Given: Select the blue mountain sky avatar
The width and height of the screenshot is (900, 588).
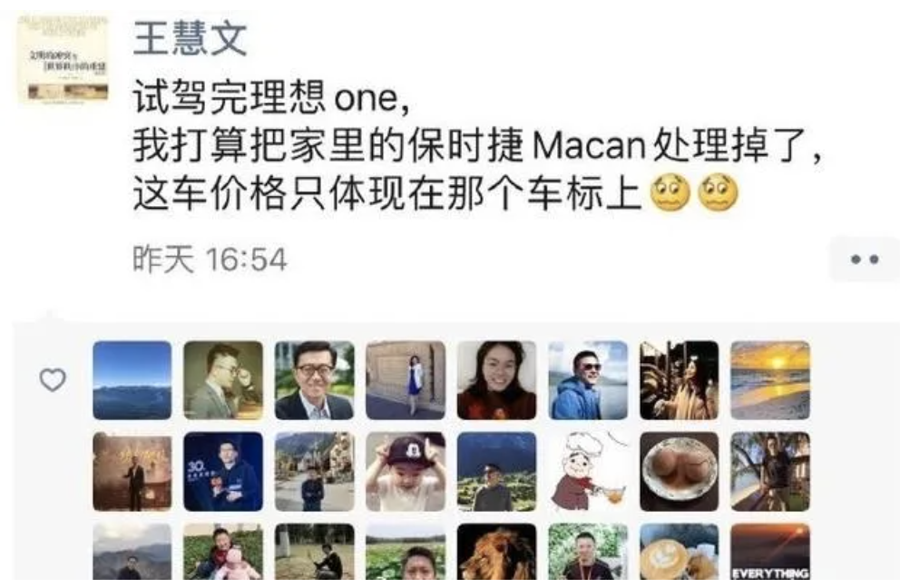Looking at the screenshot, I should [x=132, y=380].
